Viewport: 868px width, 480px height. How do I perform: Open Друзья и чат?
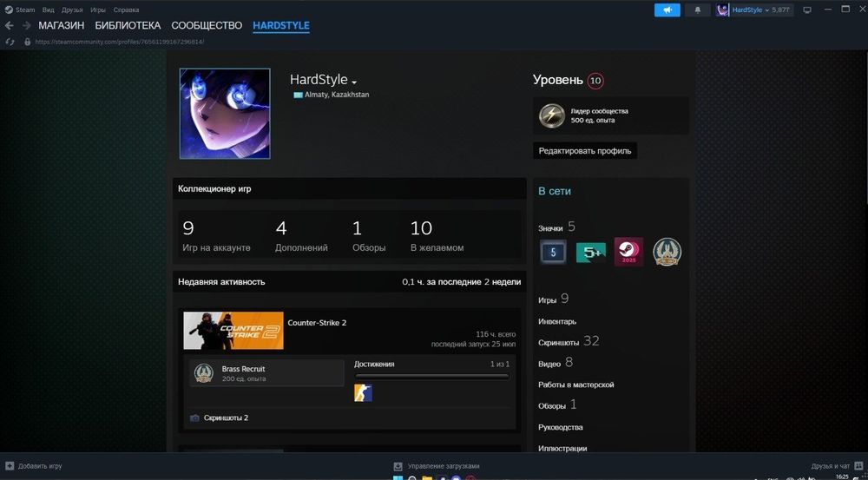coord(831,466)
